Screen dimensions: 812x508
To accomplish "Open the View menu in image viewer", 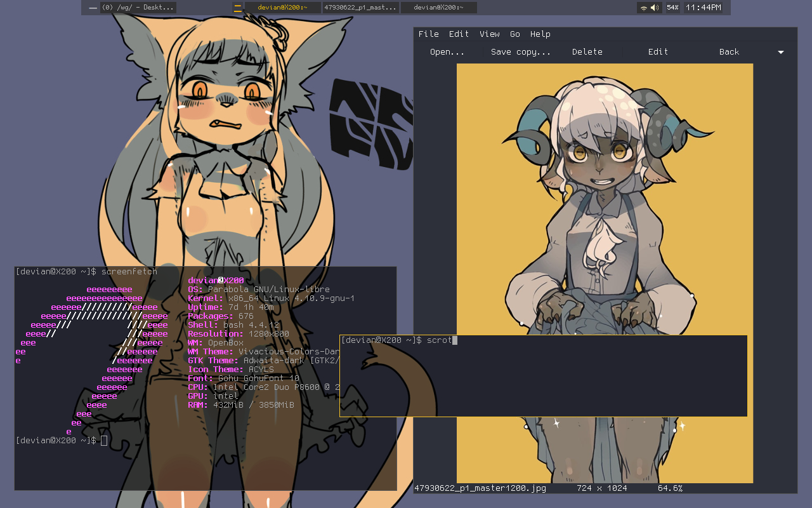I will [489, 34].
